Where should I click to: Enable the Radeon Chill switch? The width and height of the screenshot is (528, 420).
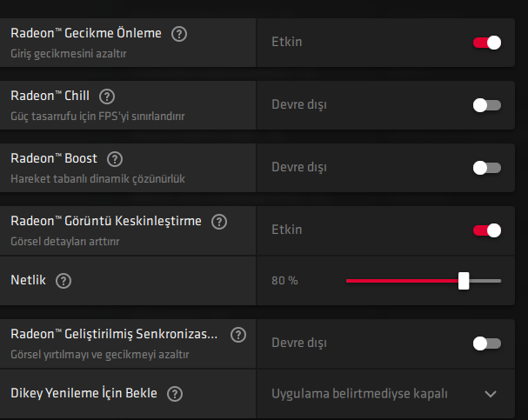click(x=486, y=104)
